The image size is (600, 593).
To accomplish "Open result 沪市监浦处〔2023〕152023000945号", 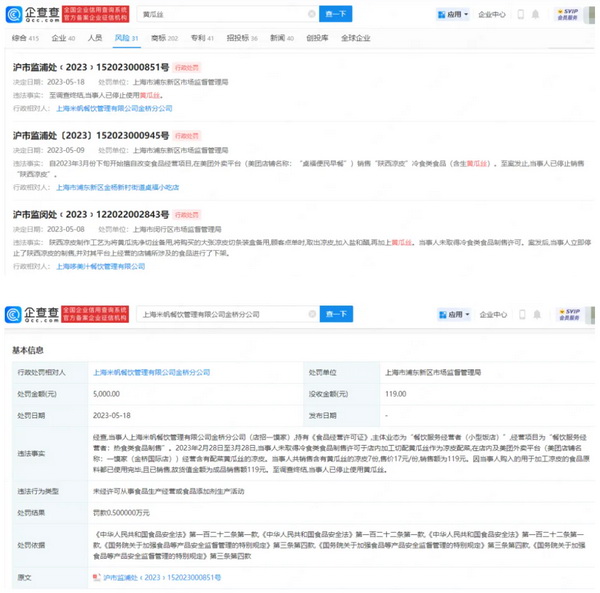I will click(91, 135).
